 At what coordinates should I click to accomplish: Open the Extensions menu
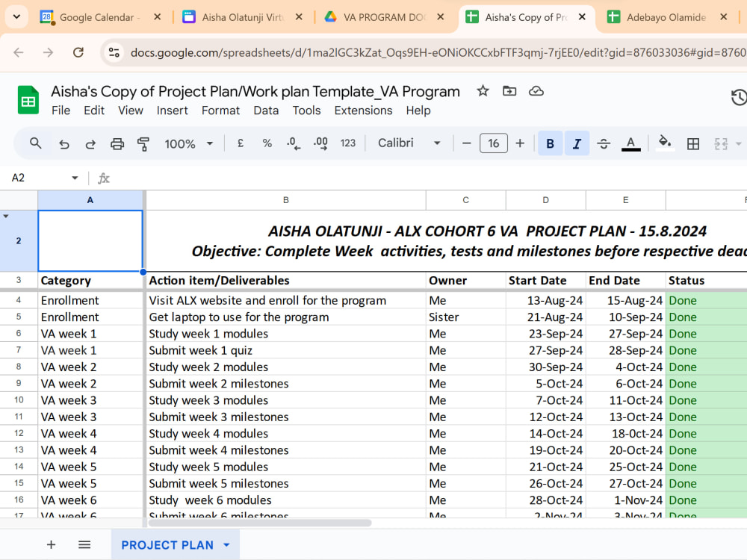[363, 111]
